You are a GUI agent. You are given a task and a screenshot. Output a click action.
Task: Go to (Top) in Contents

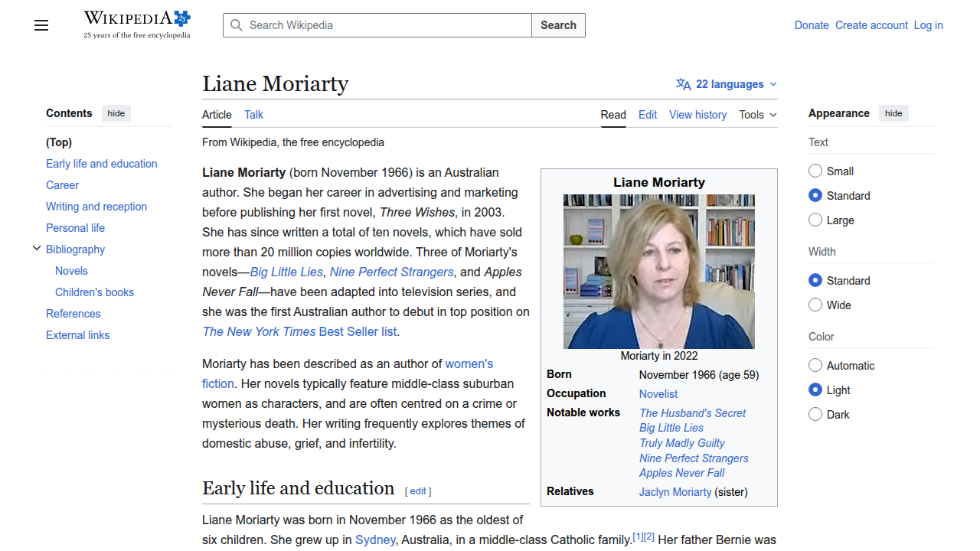(59, 142)
